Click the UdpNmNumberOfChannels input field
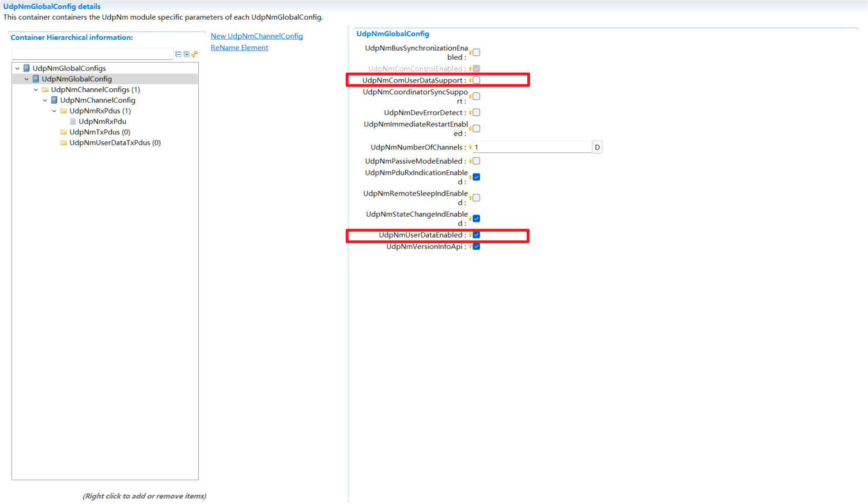Viewport: 868px width, 504px height. (x=532, y=148)
